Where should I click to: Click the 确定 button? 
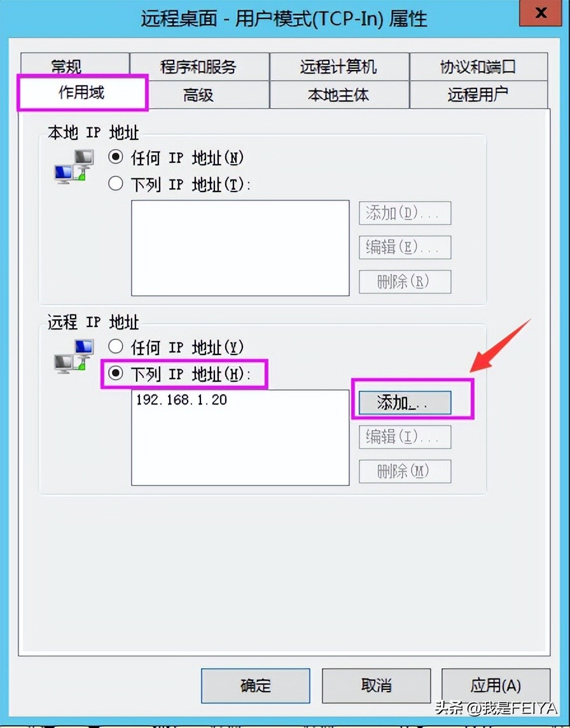tap(255, 686)
